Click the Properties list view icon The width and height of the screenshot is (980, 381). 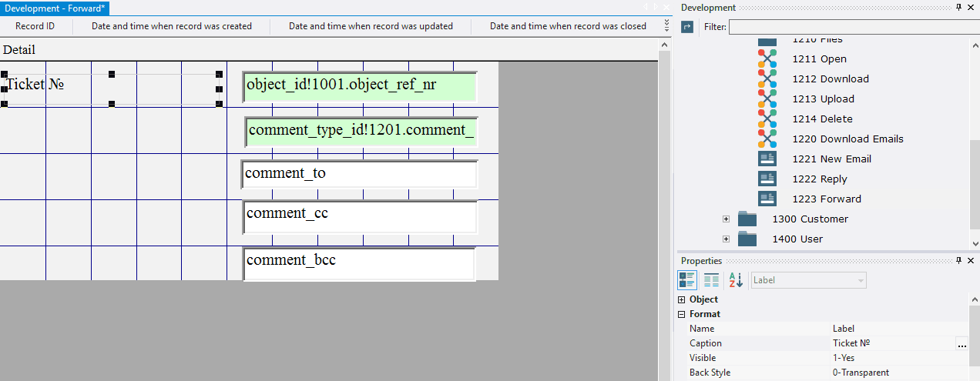click(x=711, y=280)
